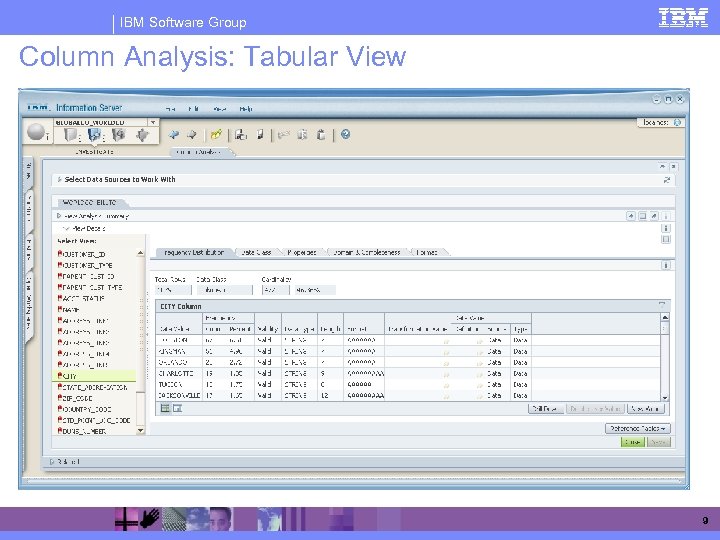The image size is (720, 540).
Task: Click the View Notes button
Action: pos(645,408)
